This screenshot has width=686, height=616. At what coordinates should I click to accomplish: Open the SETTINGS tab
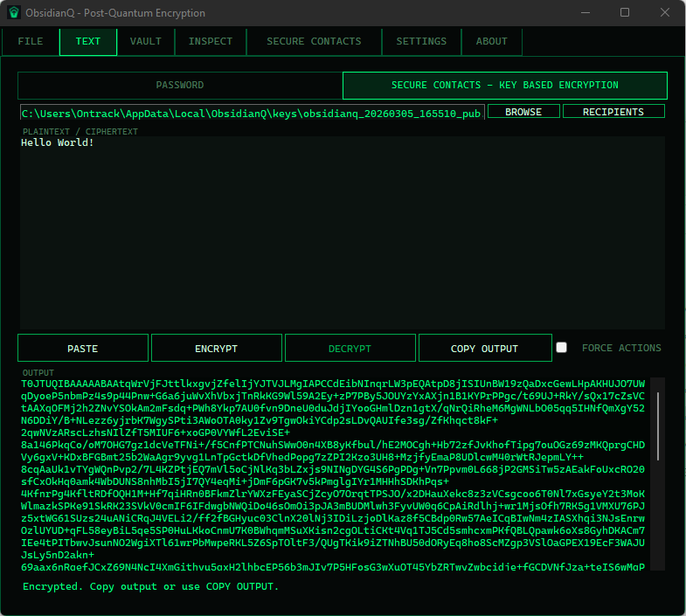tap(421, 42)
